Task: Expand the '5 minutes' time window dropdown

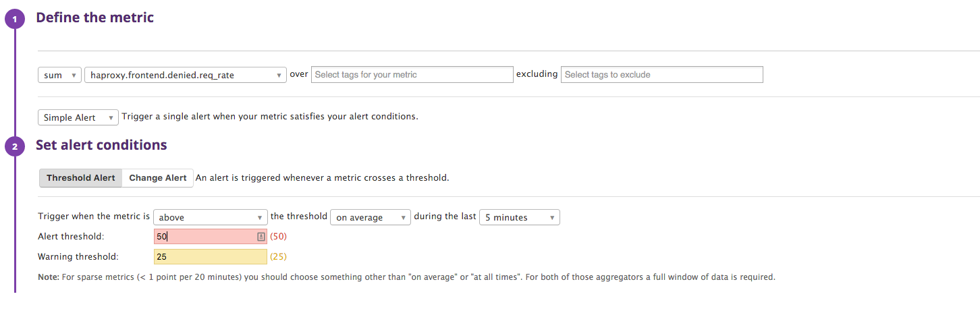Action: pyautogui.click(x=519, y=217)
